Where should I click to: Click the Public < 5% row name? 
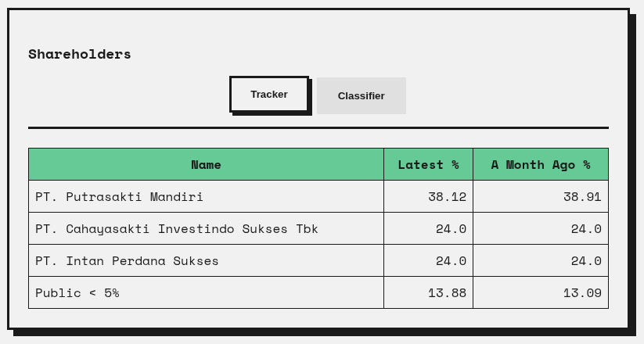click(77, 293)
